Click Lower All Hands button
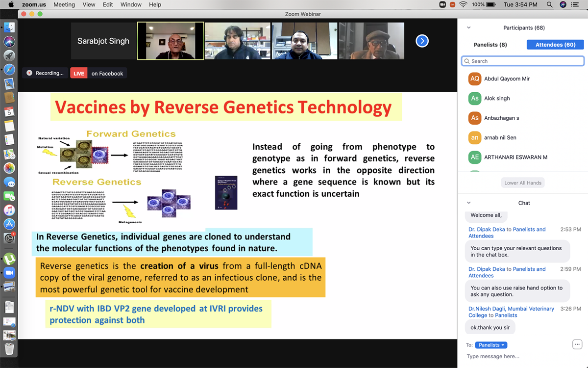 (523, 183)
